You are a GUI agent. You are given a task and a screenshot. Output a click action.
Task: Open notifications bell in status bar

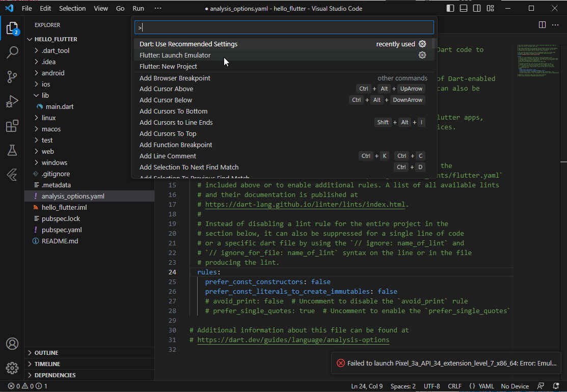(556, 386)
